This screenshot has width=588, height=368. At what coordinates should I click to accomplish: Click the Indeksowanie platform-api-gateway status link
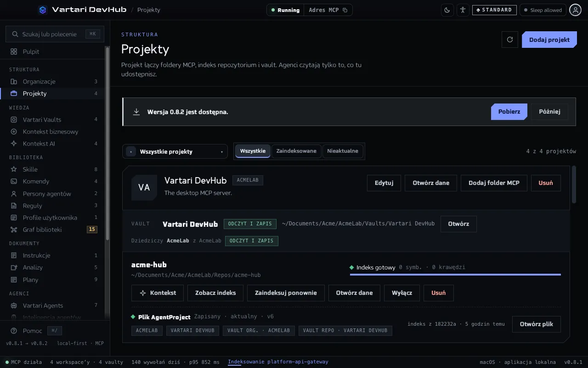pos(278,362)
